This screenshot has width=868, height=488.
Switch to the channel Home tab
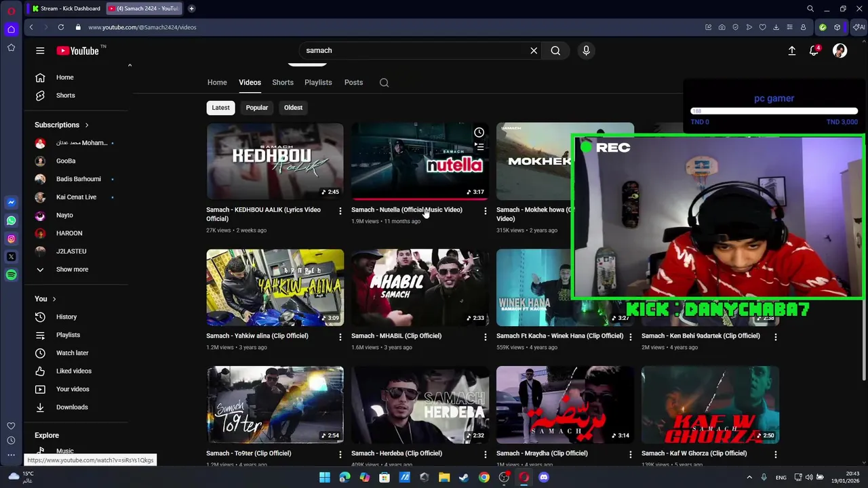217,83
